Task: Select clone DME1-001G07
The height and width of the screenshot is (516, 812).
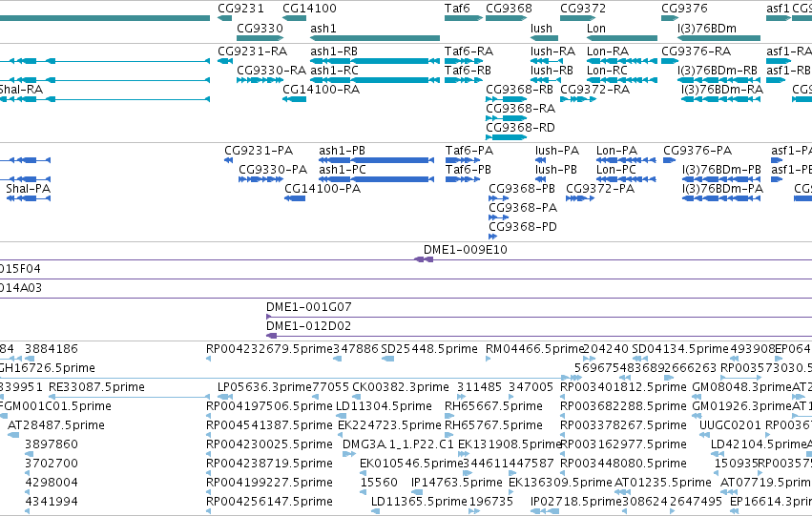Action: pos(308,307)
